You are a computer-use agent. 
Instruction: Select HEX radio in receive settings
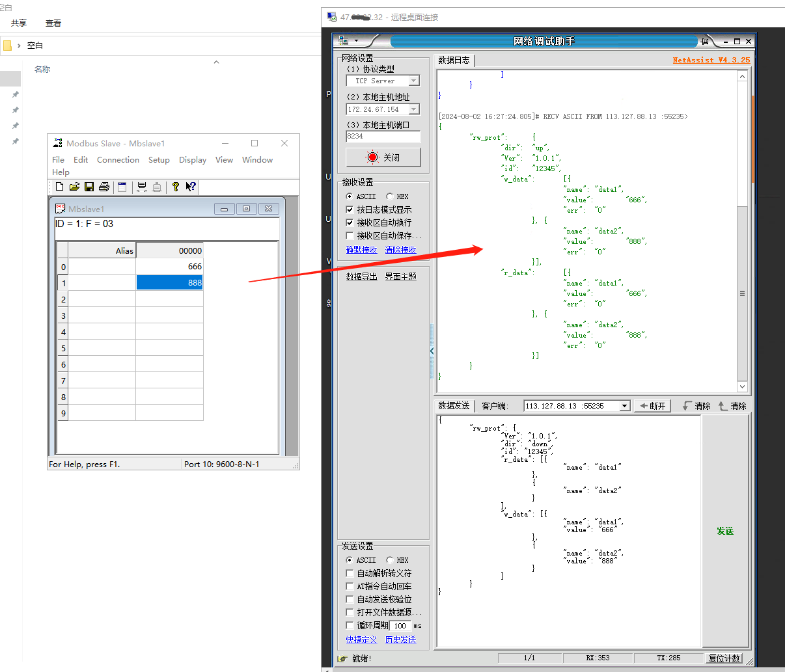coord(390,196)
